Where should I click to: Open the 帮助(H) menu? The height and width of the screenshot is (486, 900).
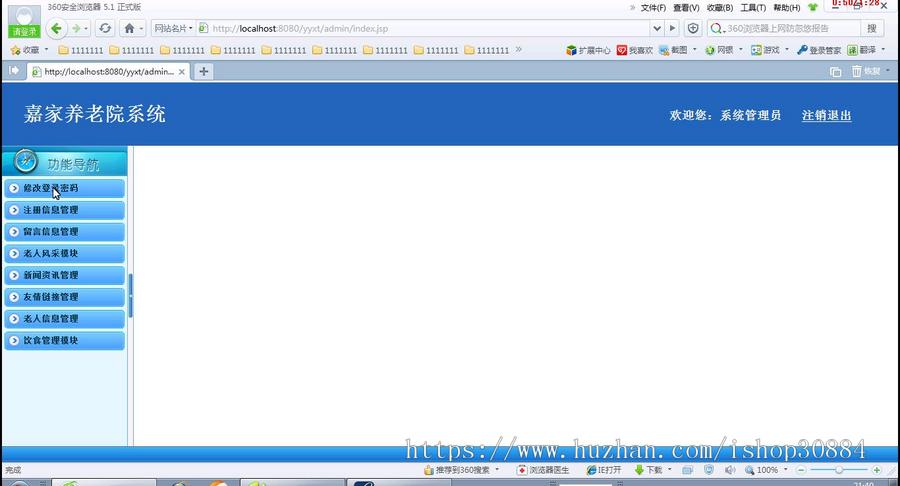(x=786, y=8)
